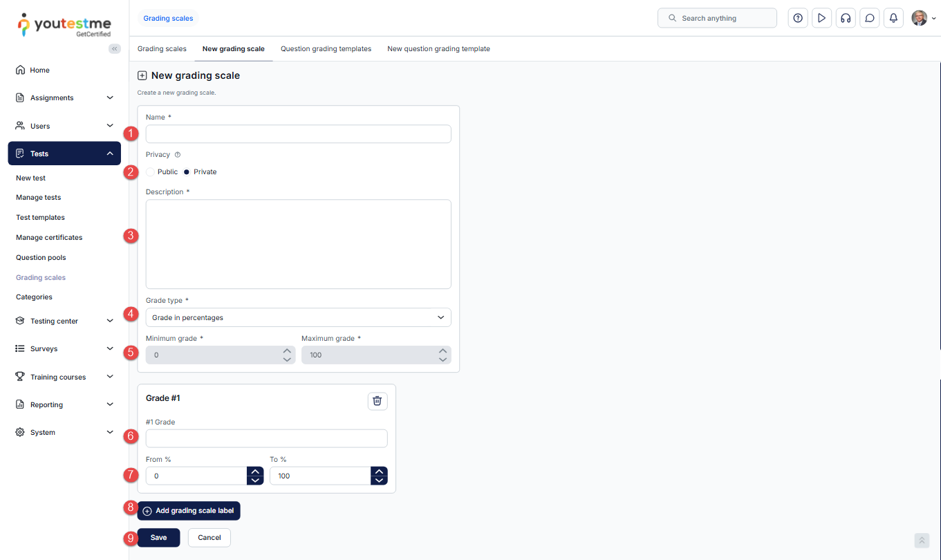Open the Question grading templates tab
The image size is (941, 560).
pyautogui.click(x=326, y=49)
